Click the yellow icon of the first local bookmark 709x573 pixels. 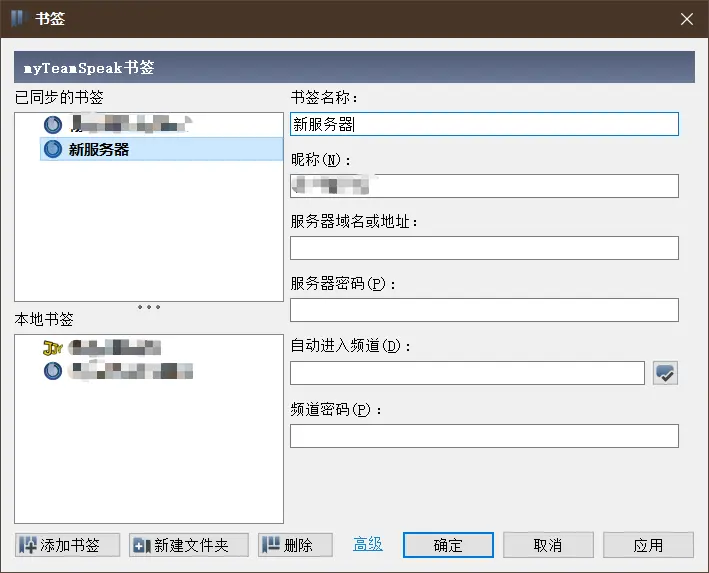(x=53, y=348)
